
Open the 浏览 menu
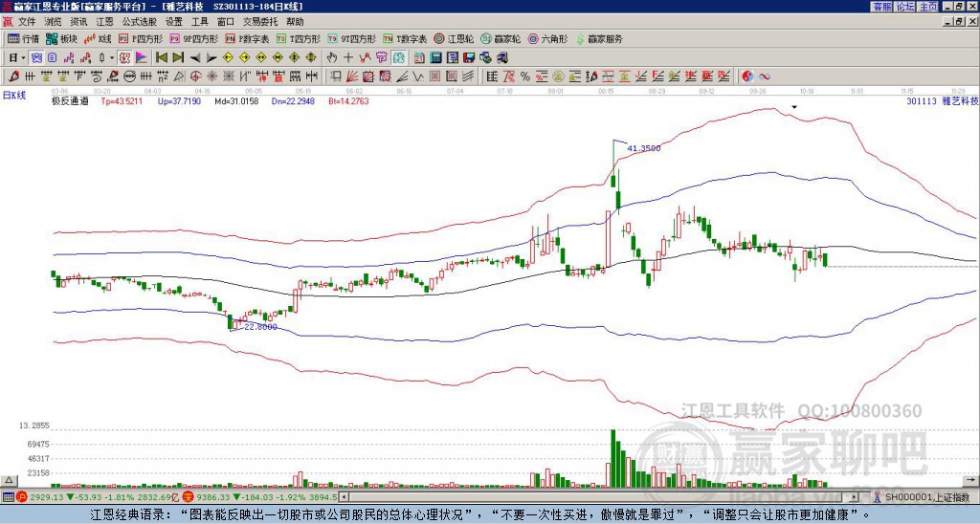click(54, 22)
